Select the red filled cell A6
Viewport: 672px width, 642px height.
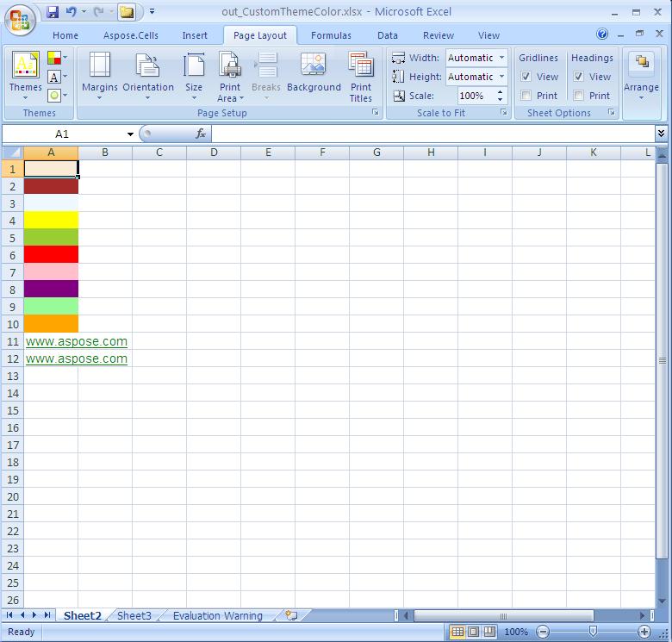coord(51,255)
